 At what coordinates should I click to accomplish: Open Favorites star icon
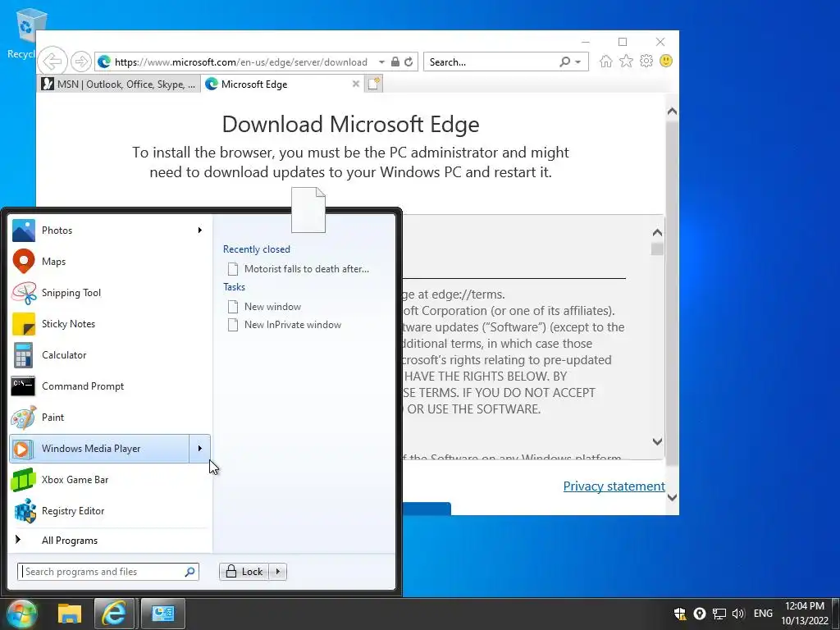pyautogui.click(x=626, y=62)
